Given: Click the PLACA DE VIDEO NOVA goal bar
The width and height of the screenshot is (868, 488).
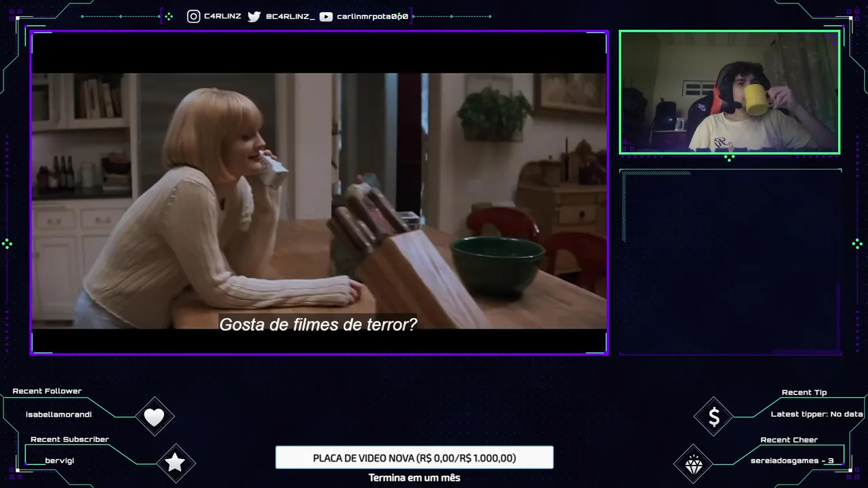Looking at the screenshot, I should point(414,457).
